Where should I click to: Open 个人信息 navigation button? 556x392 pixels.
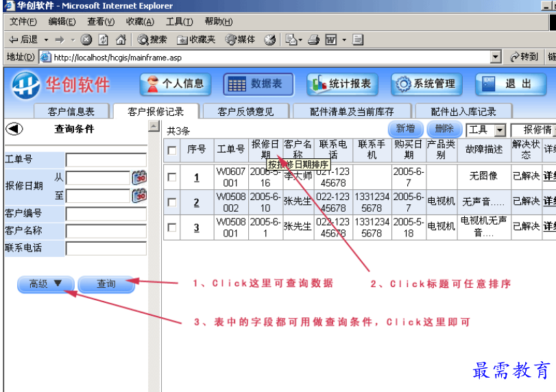click(x=176, y=84)
